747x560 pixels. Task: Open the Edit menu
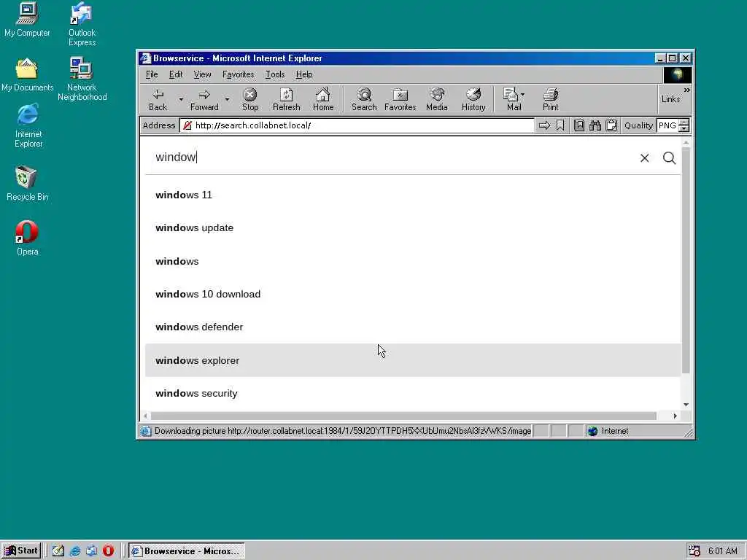[x=175, y=74]
